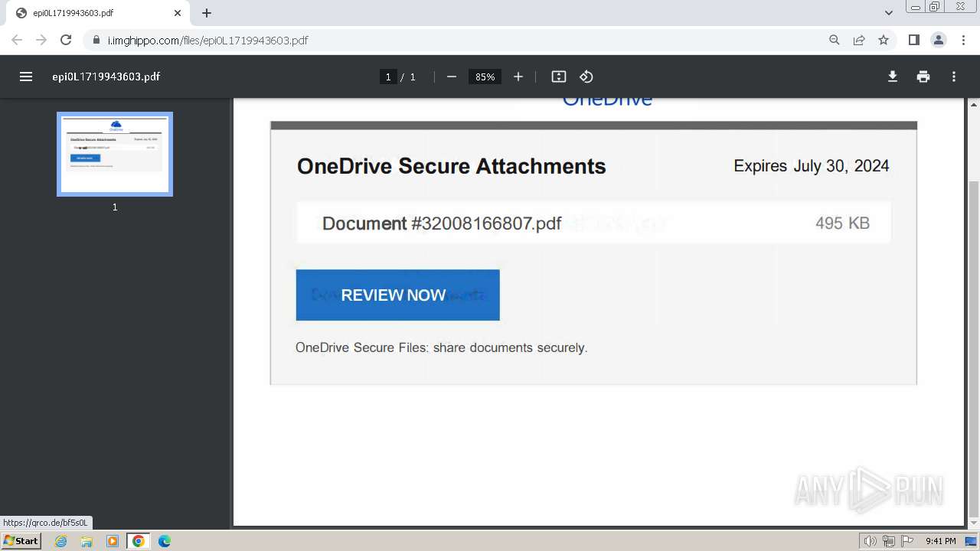Select the page 1 thumbnail
This screenshot has width=980, height=551.
tap(115, 154)
